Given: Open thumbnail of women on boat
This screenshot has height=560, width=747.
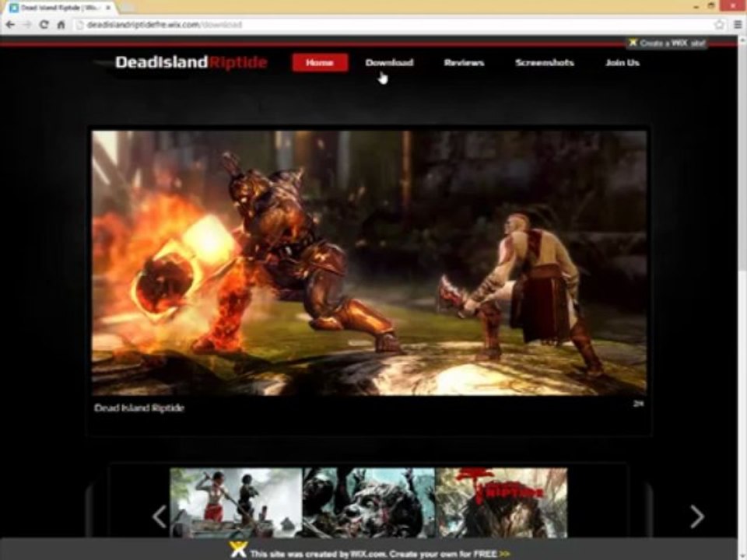Looking at the screenshot, I should (x=236, y=503).
